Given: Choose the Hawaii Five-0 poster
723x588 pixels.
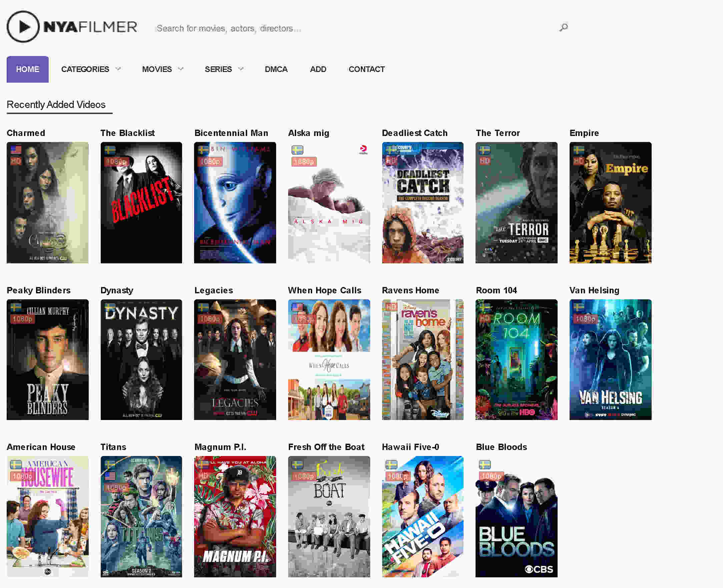Looking at the screenshot, I should click(x=423, y=517).
